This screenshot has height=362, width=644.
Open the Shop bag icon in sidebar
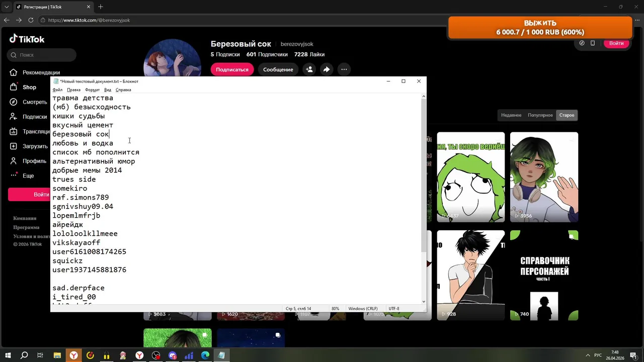13,87
